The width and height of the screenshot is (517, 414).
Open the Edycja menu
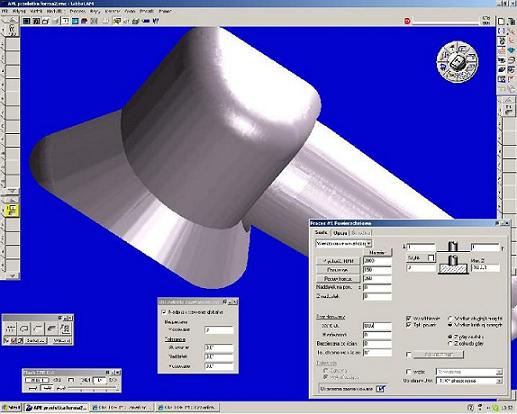tap(19, 11)
